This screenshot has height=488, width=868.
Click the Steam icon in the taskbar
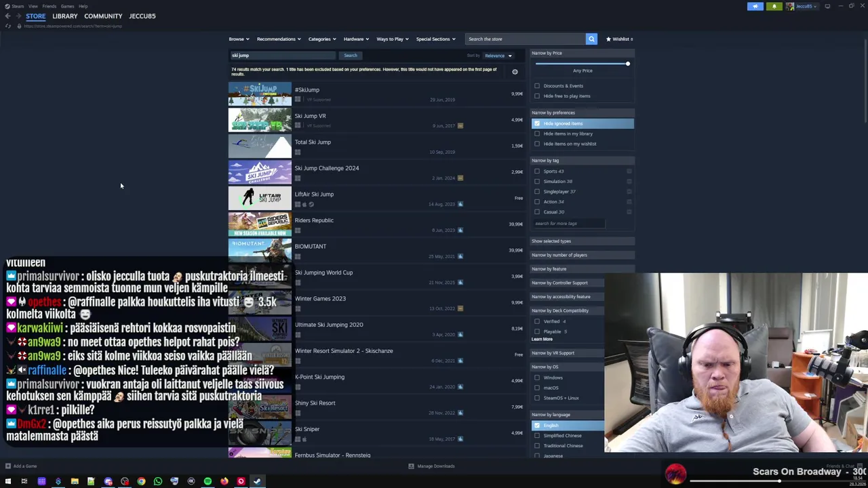[257, 481]
